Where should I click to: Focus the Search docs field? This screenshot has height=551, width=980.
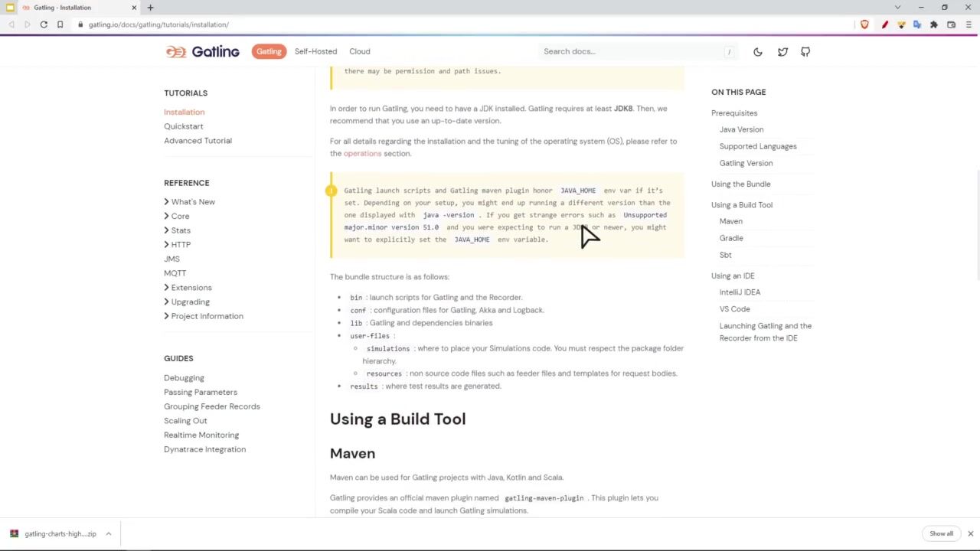pos(632,51)
